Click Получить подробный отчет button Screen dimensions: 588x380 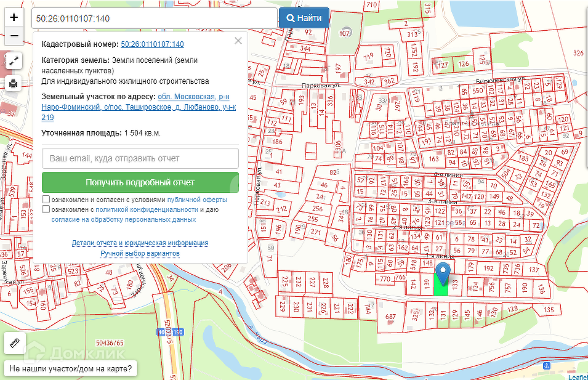point(140,182)
